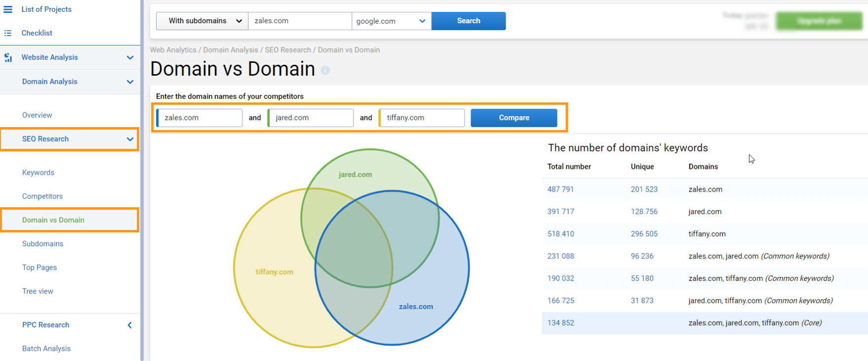868x361 pixels.
Task: Open the With subdomains dropdown
Action: pyautogui.click(x=202, y=21)
